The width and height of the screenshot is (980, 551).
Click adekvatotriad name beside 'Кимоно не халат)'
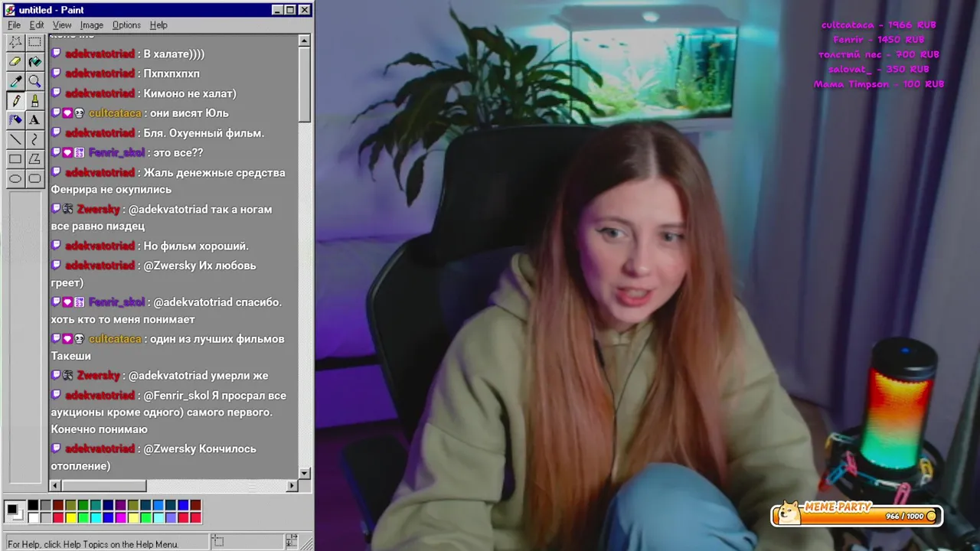coord(100,93)
